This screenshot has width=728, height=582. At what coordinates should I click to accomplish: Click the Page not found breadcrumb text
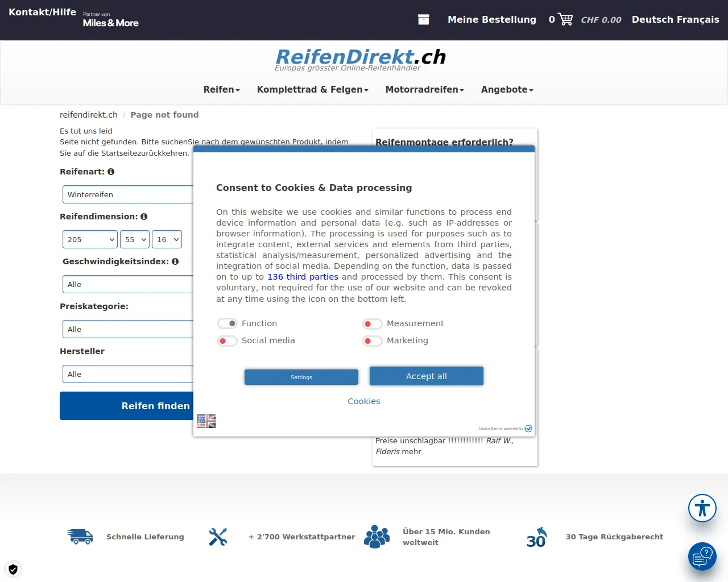(165, 115)
